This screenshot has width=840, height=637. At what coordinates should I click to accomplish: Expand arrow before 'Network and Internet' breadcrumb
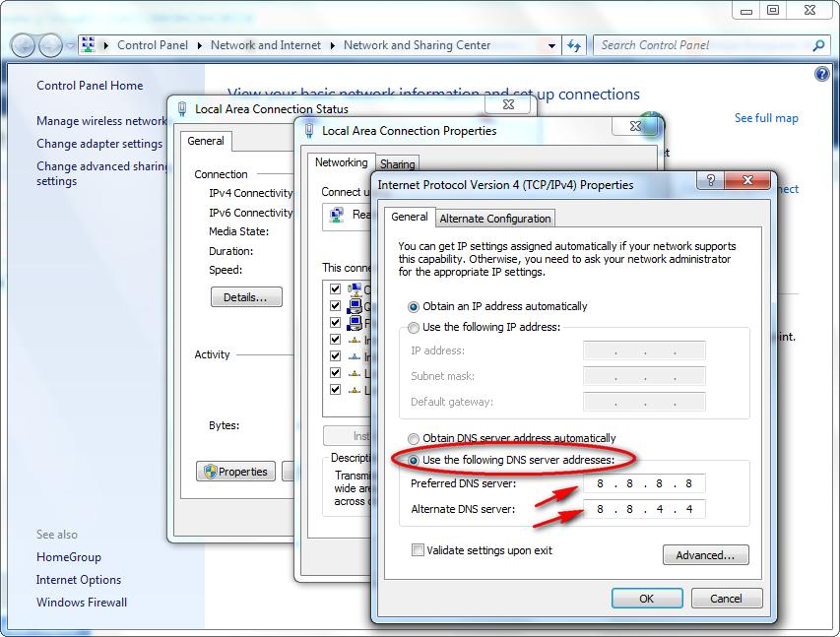200,45
